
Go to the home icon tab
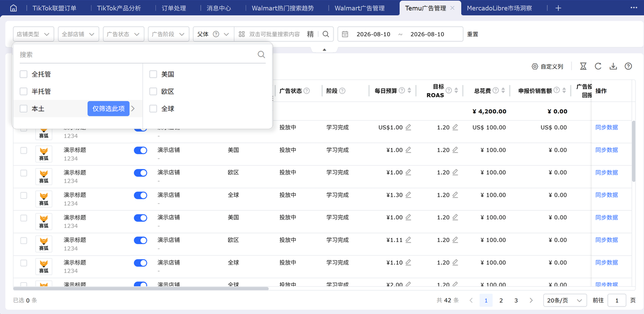14,8
